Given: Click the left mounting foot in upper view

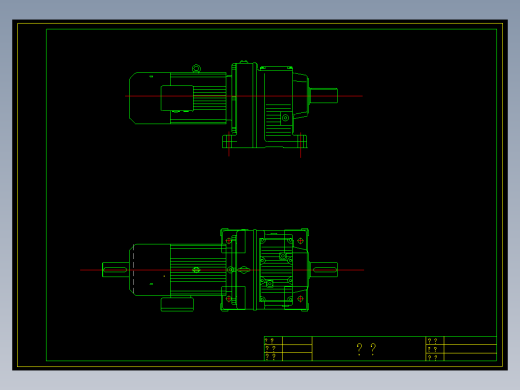Looking at the screenshot, I should (x=229, y=141).
